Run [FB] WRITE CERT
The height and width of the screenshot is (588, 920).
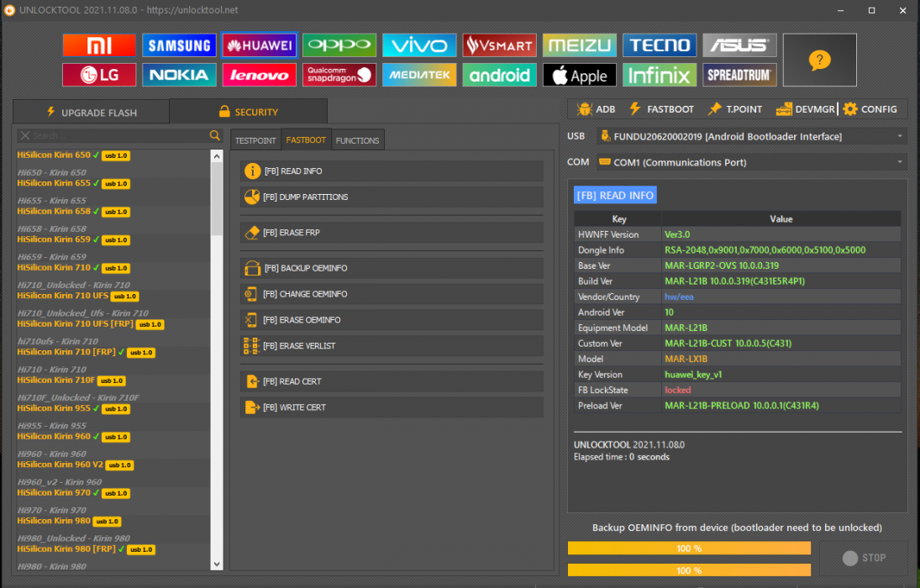[x=392, y=407]
